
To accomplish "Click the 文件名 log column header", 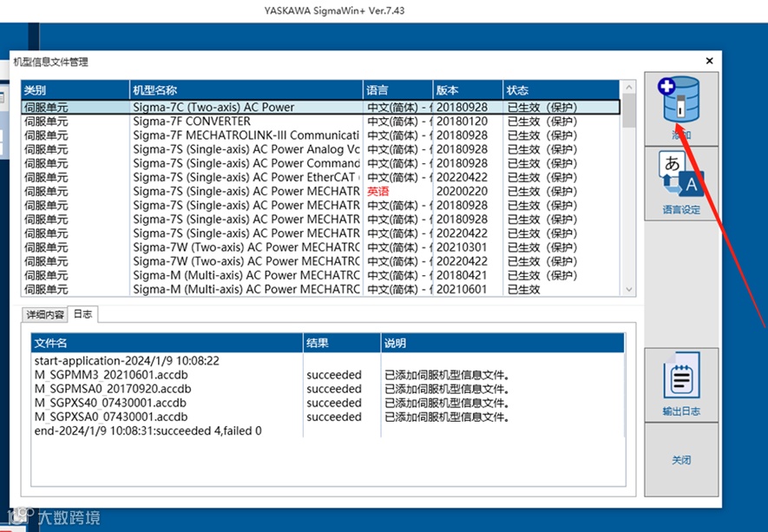I will pyautogui.click(x=167, y=343).
